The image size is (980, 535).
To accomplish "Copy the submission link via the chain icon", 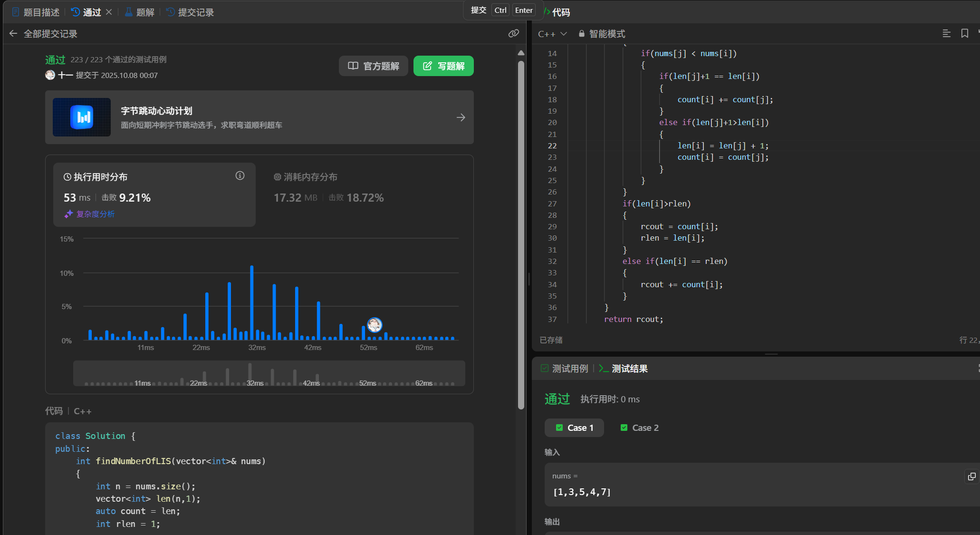I will click(x=513, y=33).
